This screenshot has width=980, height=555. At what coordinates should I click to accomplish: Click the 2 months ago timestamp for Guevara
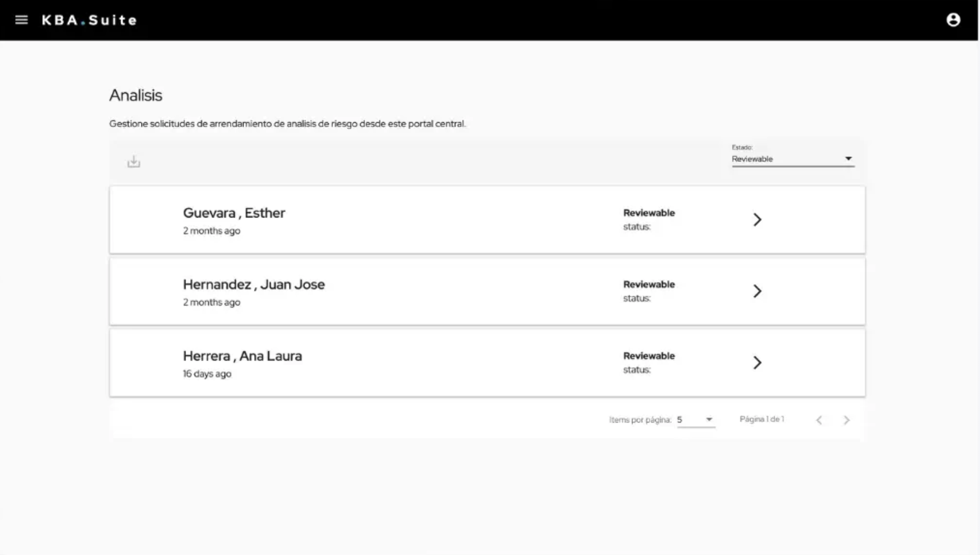click(211, 230)
